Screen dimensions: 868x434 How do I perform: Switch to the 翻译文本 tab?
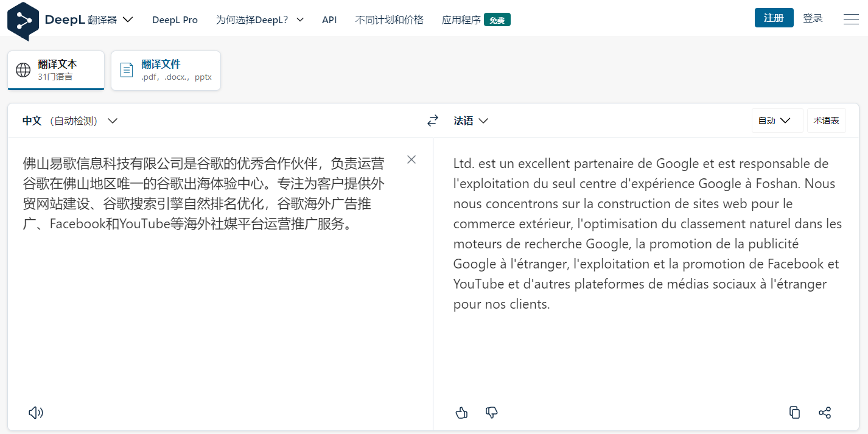(x=56, y=70)
